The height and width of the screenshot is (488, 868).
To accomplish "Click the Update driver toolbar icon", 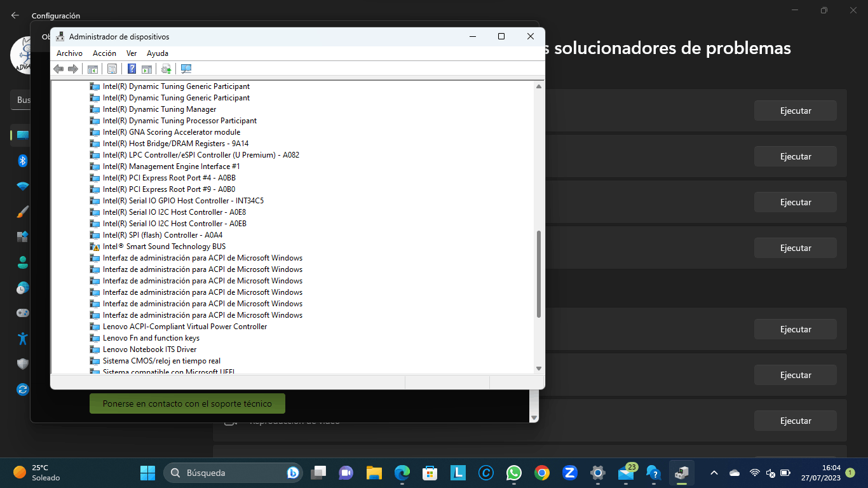I will coord(166,69).
